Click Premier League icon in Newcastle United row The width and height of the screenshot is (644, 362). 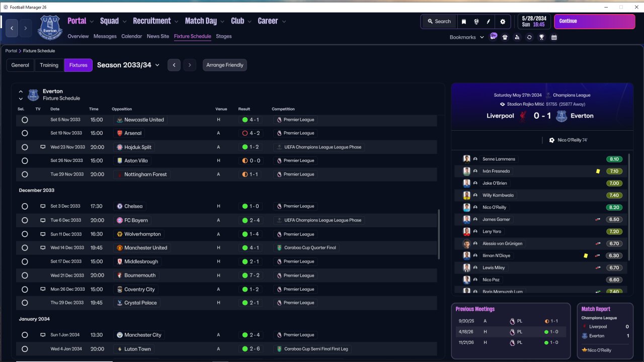(279, 120)
